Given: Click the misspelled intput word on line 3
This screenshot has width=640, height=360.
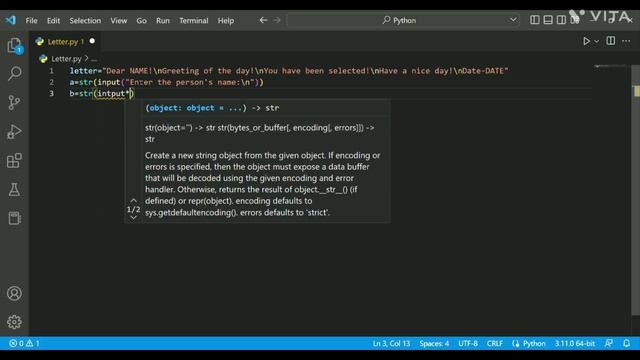Looking at the screenshot, I should pyautogui.click(x=111, y=93).
